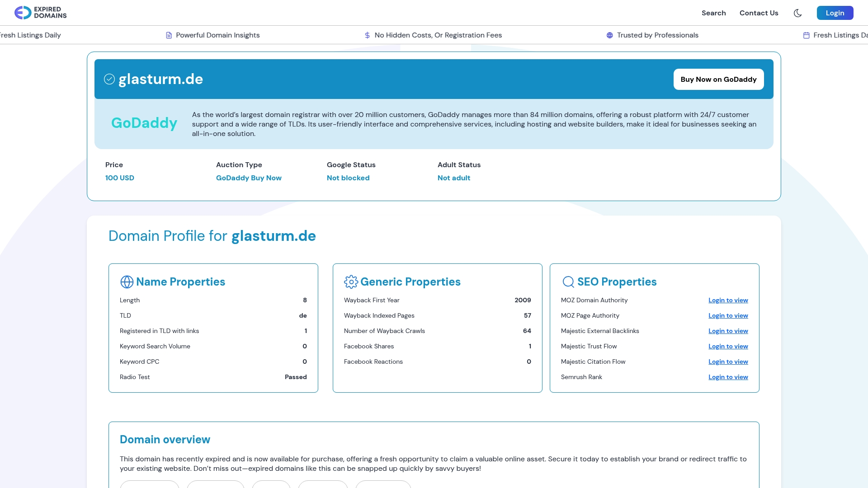Screen dimensions: 868x488
Task: Click Login to view for Majestic External Backlinks
Action: (x=728, y=331)
